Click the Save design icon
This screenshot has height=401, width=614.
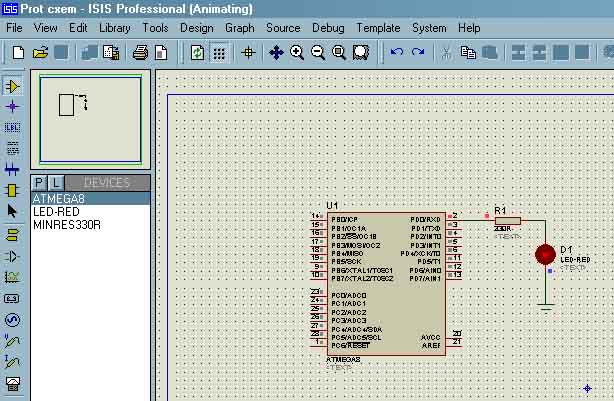[x=61, y=52]
